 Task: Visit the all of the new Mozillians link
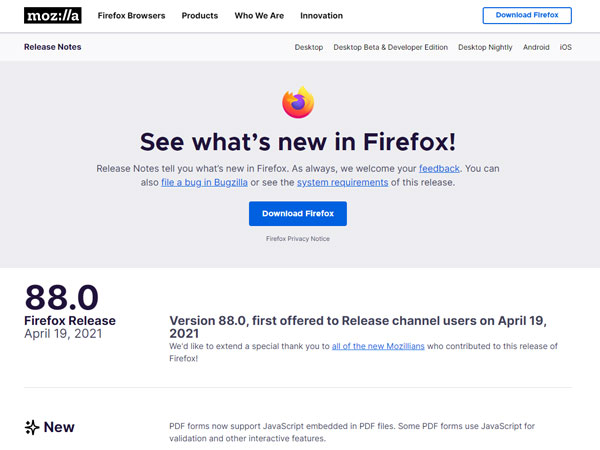coord(382,346)
